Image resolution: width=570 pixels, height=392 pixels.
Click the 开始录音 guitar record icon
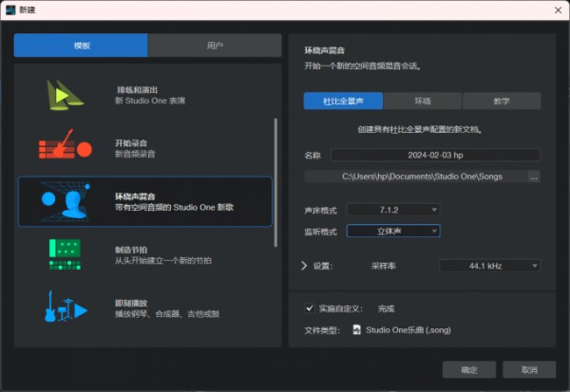coord(65,144)
